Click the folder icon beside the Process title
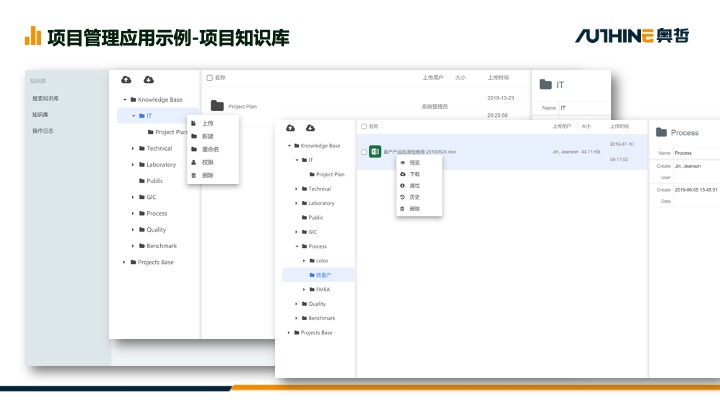Image resolution: width=720 pixels, height=405 pixels. coord(662,132)
